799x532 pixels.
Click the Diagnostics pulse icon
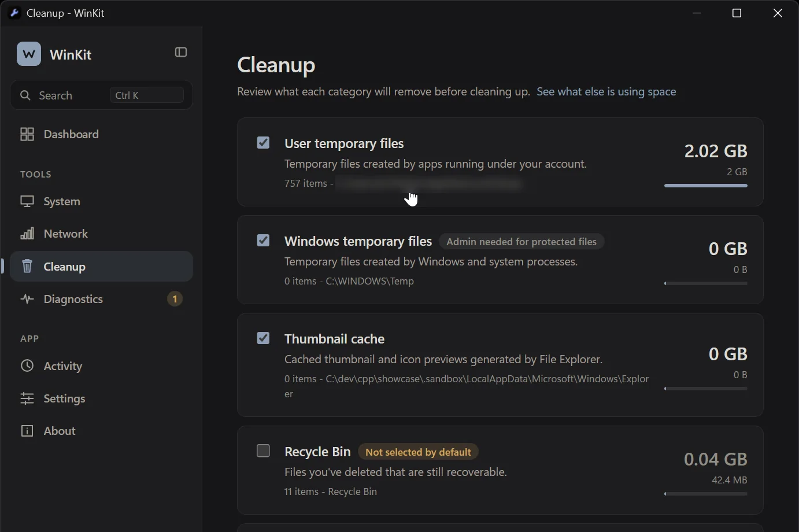[x=27, y=299]
